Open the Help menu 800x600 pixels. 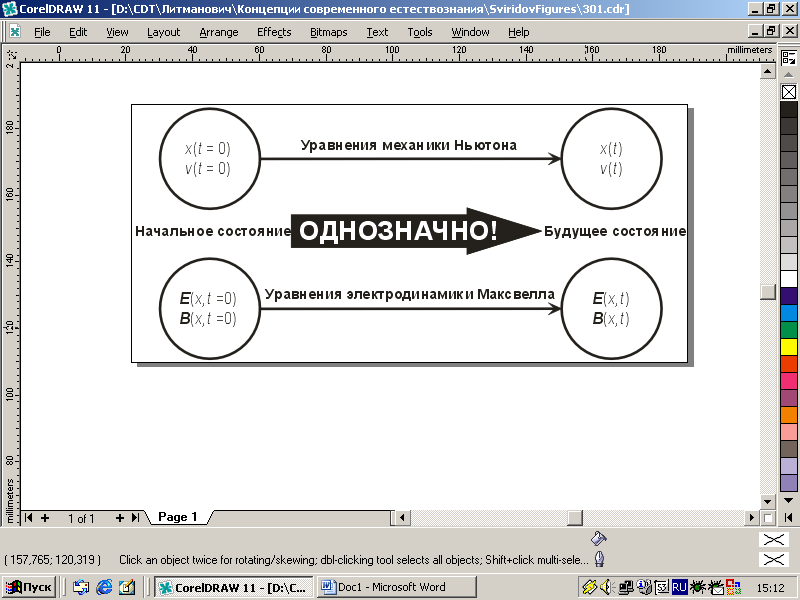[x=518, y=32]
